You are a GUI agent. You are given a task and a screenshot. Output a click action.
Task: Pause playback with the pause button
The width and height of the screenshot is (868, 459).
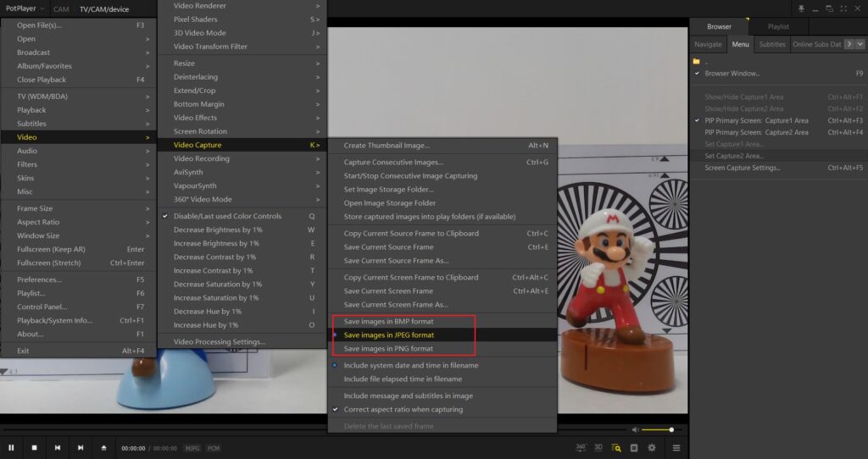click(x=11, y=448)
